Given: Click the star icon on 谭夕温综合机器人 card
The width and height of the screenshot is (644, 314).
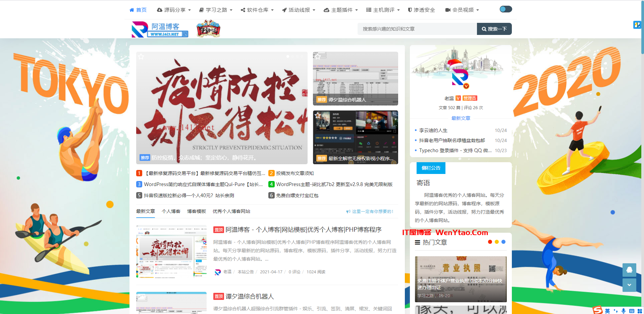Looking at the screenshot, I should (x=318, y=56).
